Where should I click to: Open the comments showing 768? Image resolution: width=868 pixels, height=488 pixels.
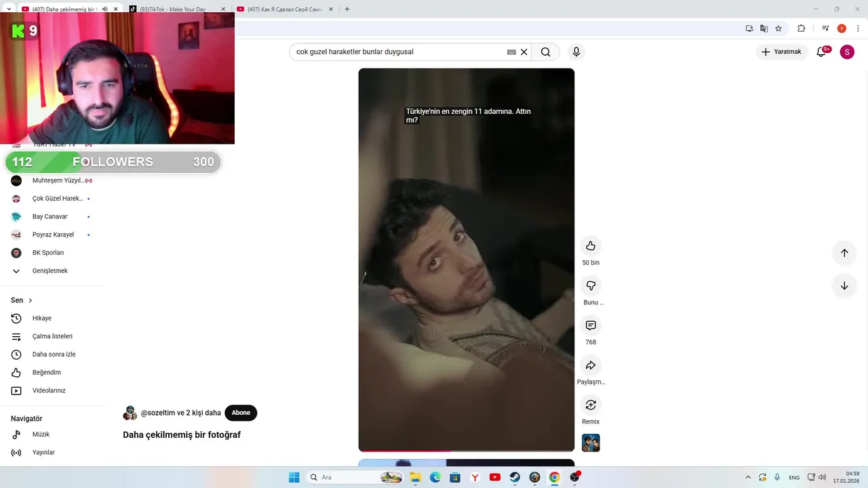591,325
